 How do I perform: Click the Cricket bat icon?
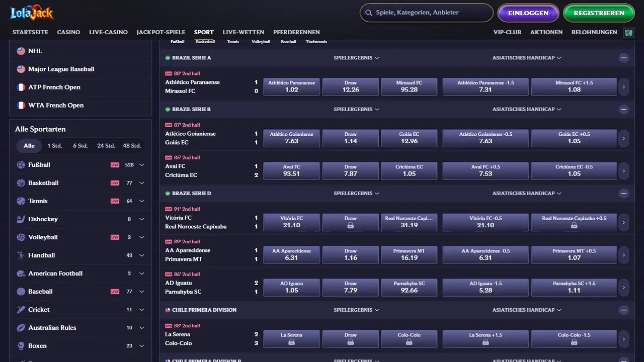pyautogui.click(x=21, y=310)
